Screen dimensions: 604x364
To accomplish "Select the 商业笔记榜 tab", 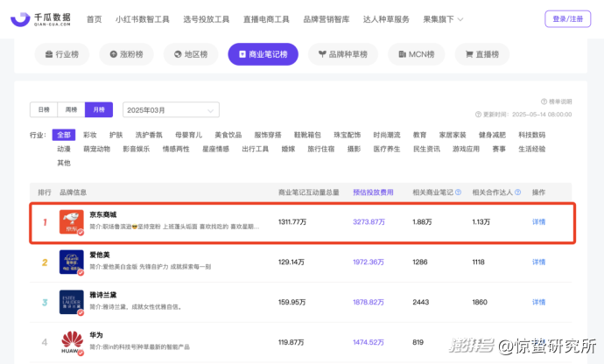I will tap(263, 54).
